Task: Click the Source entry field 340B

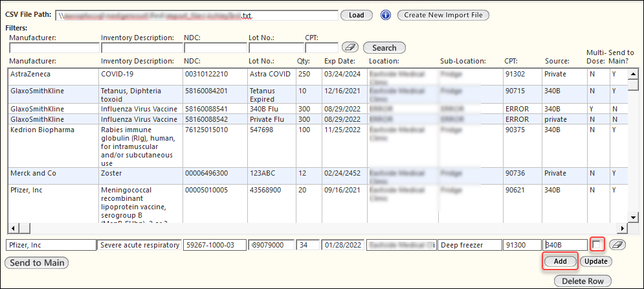Action: (565, 246)
